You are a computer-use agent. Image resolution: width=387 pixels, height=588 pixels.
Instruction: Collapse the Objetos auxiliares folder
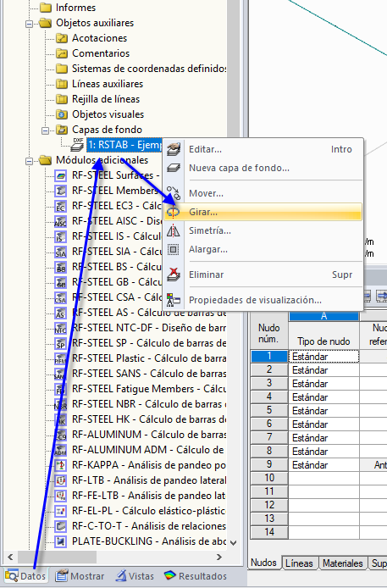coord(30,24)
